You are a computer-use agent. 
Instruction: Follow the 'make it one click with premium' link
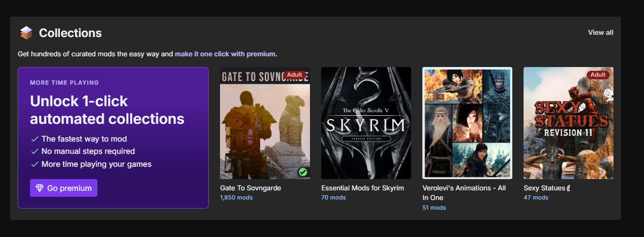[x=225, y=54]
